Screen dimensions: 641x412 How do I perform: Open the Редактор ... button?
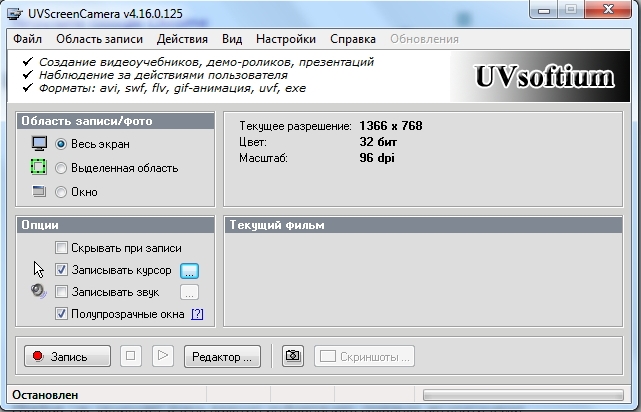click(222, 357)
